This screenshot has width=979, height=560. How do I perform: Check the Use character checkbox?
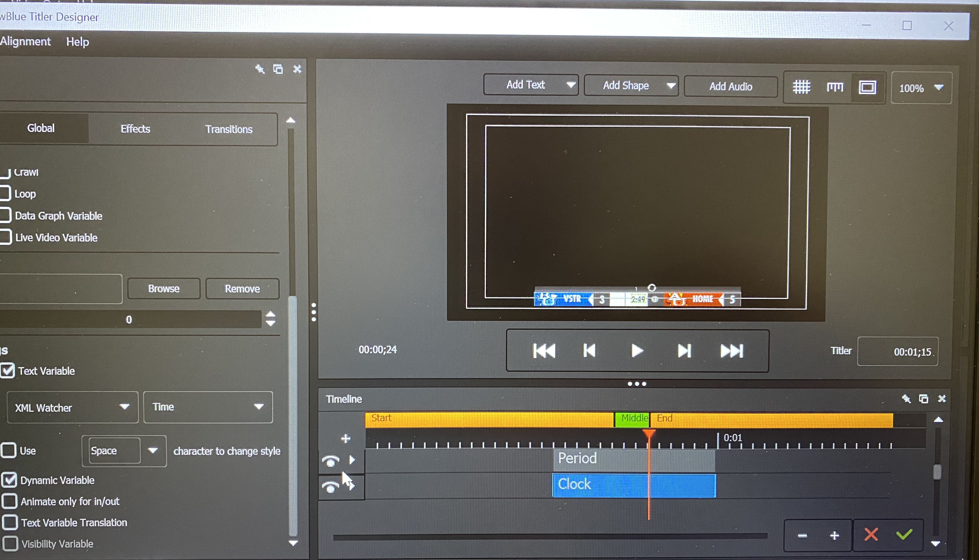point(8,450)
